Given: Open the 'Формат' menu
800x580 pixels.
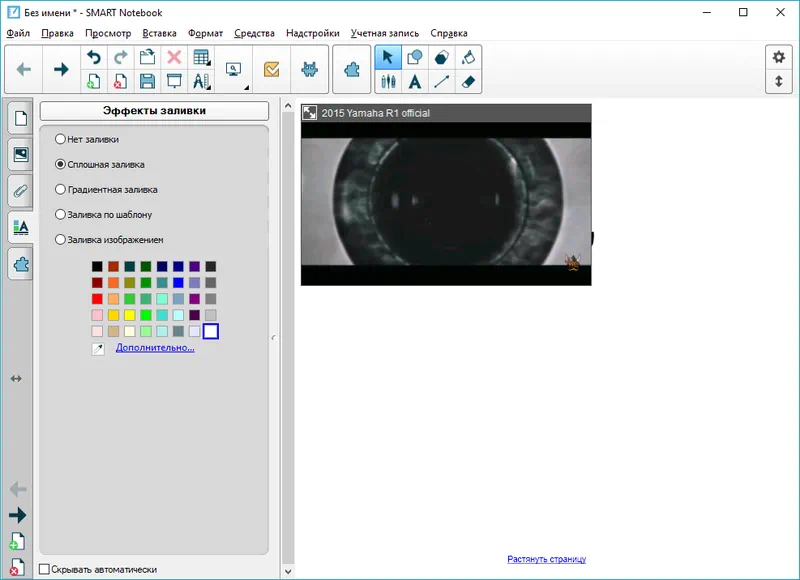Looking at the screenshot, I should (x=205, y=33).
